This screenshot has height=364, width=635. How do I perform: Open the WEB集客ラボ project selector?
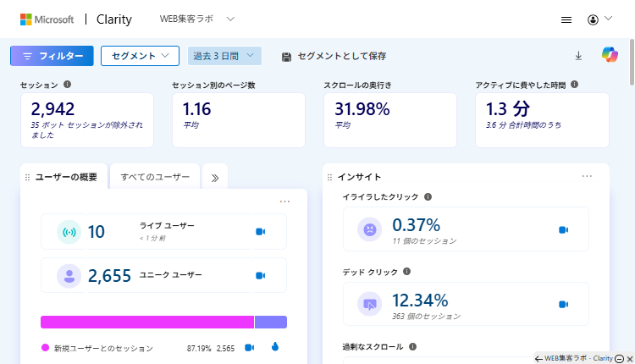click(x=197, y=19)
